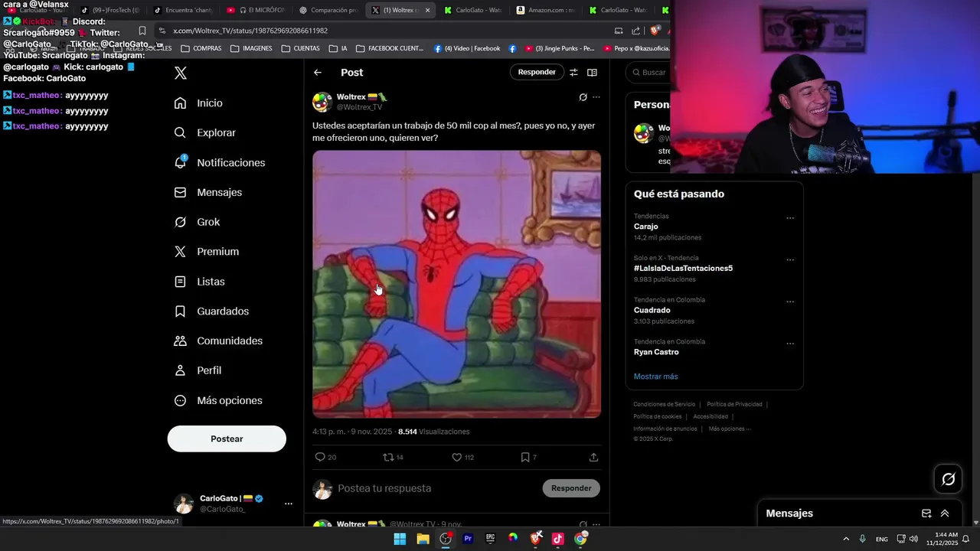The height and width of the screenshot is (551, 980).
Task: Click the X logo home icon
Action: 181,73
